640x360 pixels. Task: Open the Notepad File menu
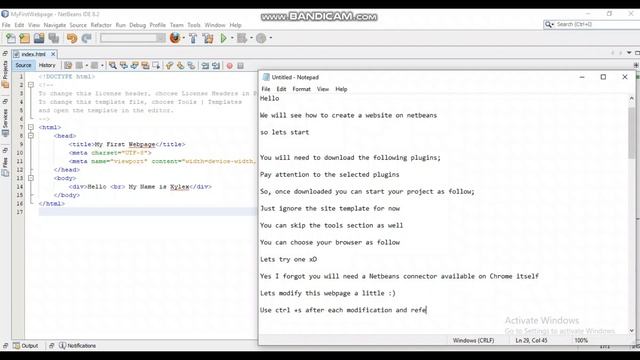tap(266, 89)
